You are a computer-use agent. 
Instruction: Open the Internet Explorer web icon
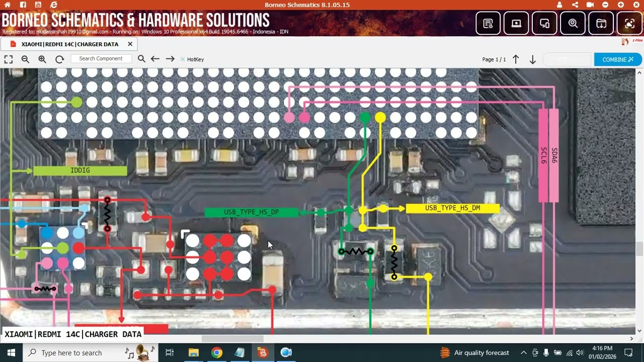[x=54, y=5]
